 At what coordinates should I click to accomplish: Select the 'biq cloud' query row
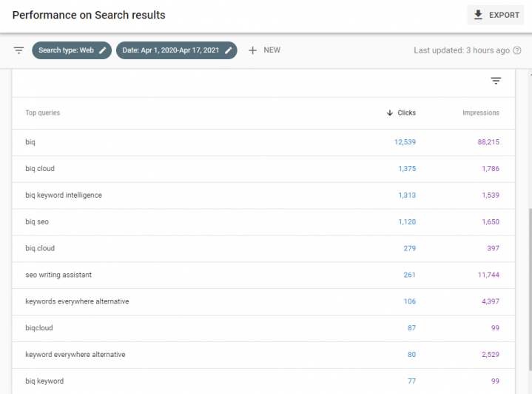point(263,169)
